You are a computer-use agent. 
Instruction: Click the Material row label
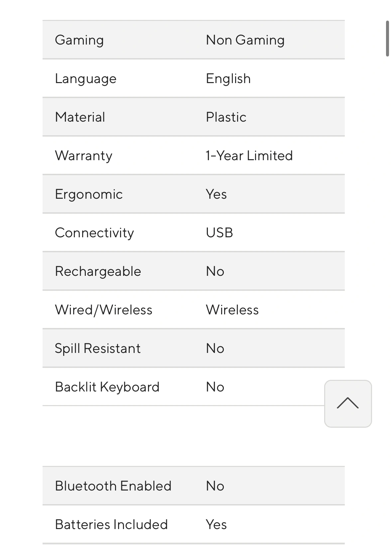point(80,117)
